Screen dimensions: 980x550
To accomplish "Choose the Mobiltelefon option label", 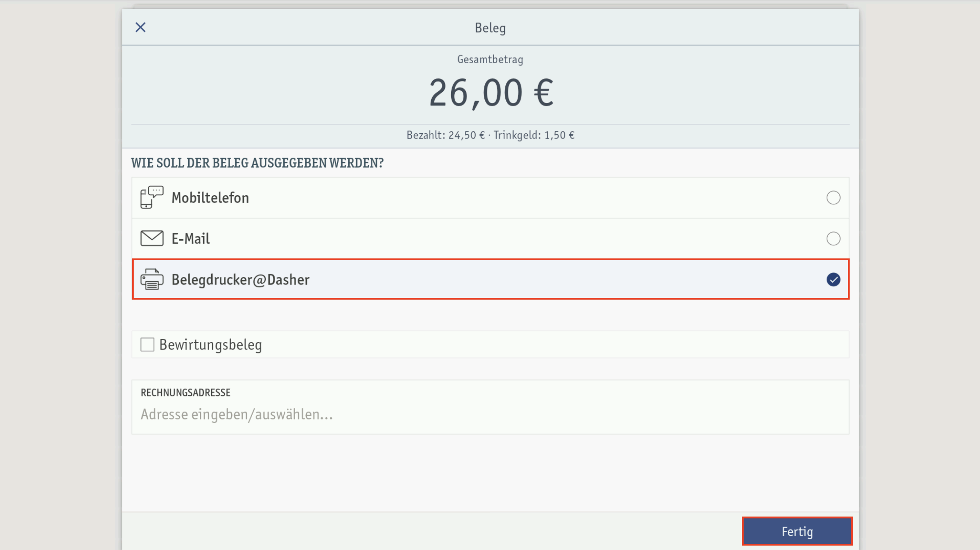I will tap(210, 198).
